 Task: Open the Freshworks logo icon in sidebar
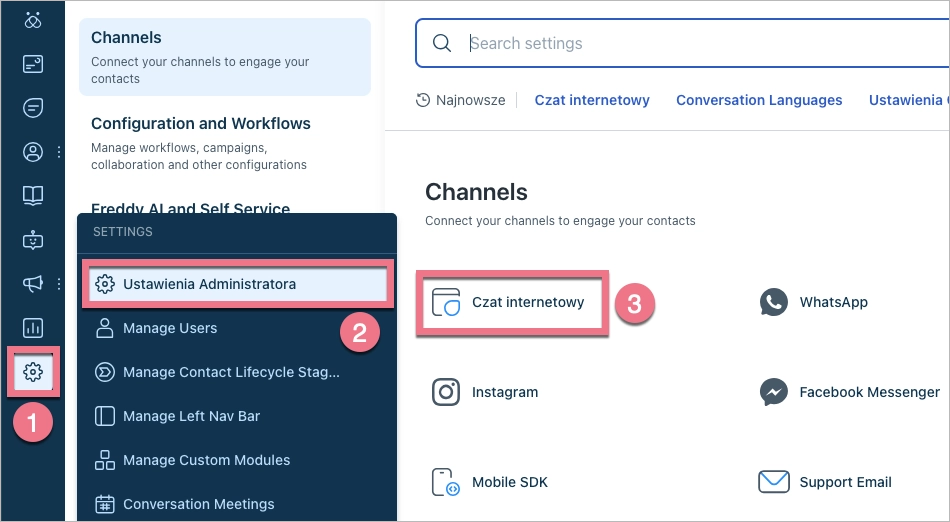[33, 20]
